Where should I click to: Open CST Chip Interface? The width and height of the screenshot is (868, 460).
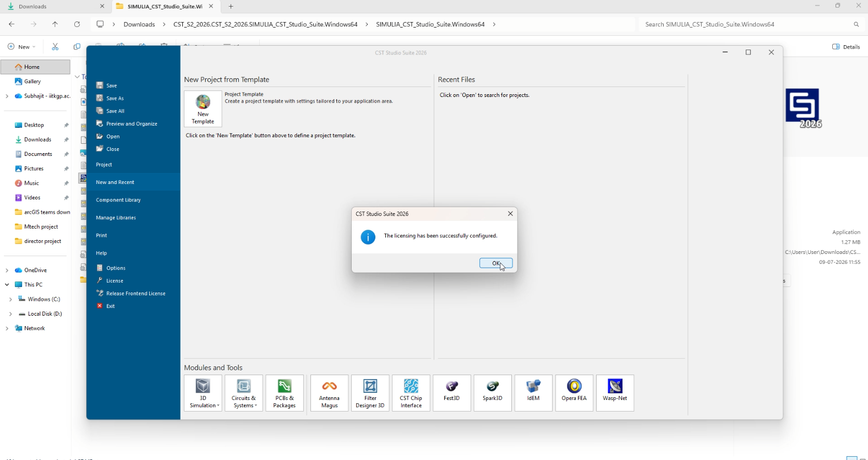click(x=411, y=393)
